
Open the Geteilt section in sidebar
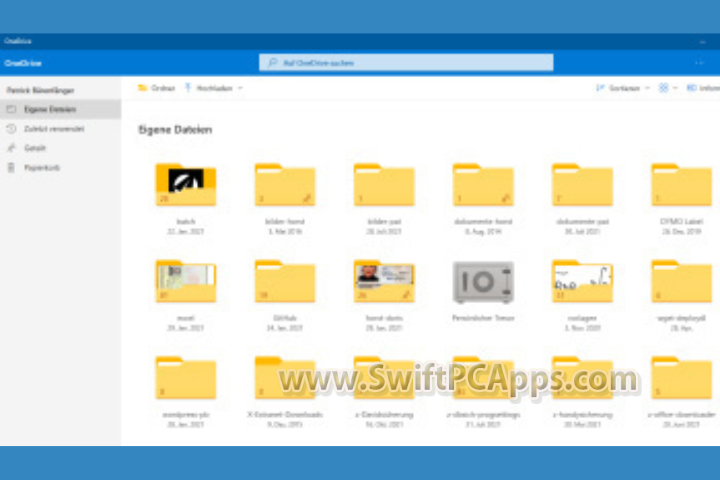(60, 148)
